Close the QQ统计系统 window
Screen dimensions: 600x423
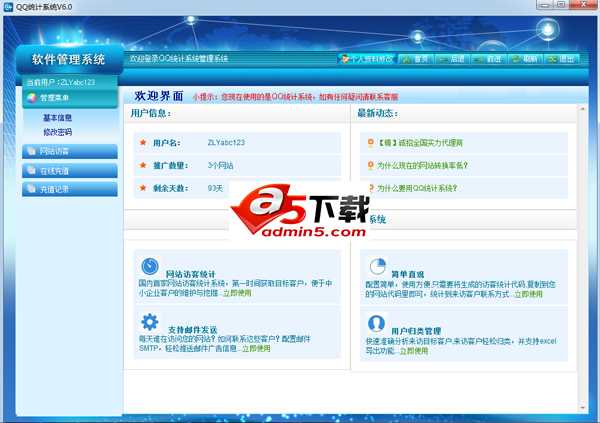point(583,5)
